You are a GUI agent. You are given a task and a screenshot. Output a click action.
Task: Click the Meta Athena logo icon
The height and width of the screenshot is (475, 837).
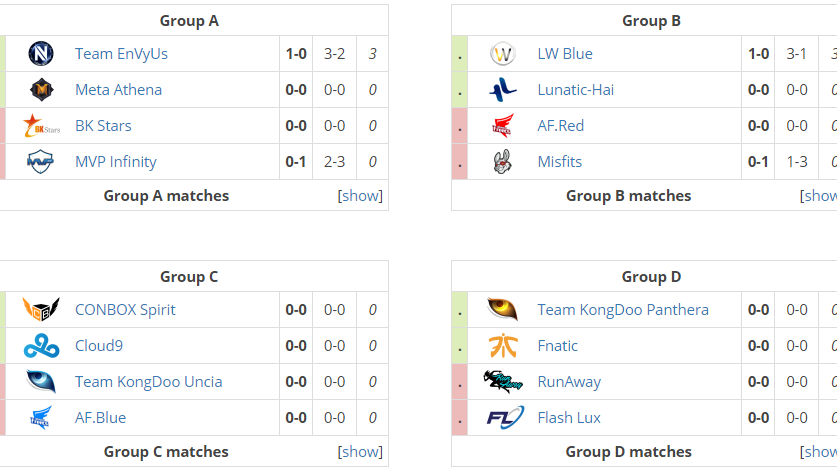[x=41, y=90]
